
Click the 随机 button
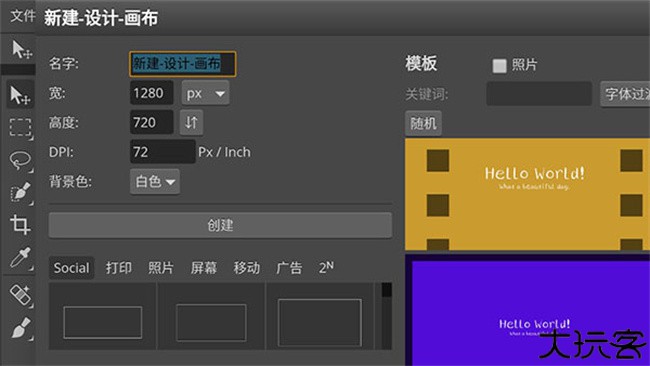point(423,123)
